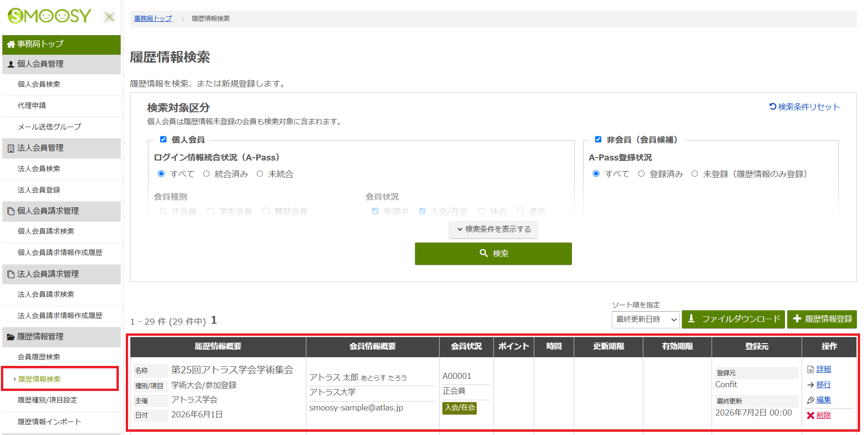Viewport: 868px width, 435px height.
Task: Open 個人会員請求情報作成履歴 menu item
Action: pyautogui.click(x=61, y=253)
